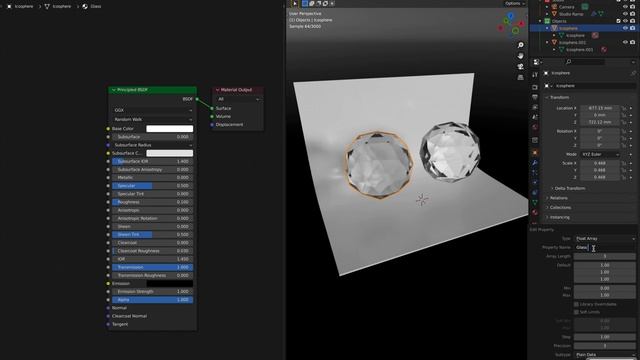
Task: Click the Roughness slider on Principled BSDF
Action: coord(153,202)
